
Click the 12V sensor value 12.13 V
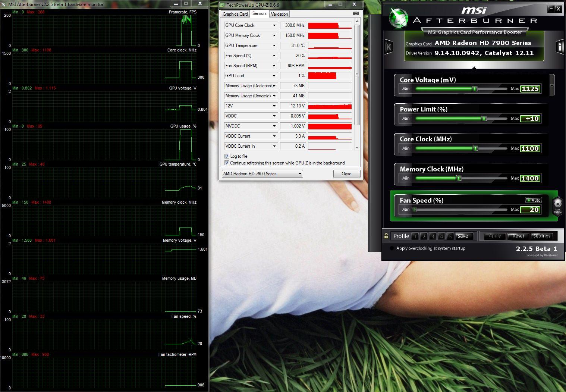(x=293, y=106)
